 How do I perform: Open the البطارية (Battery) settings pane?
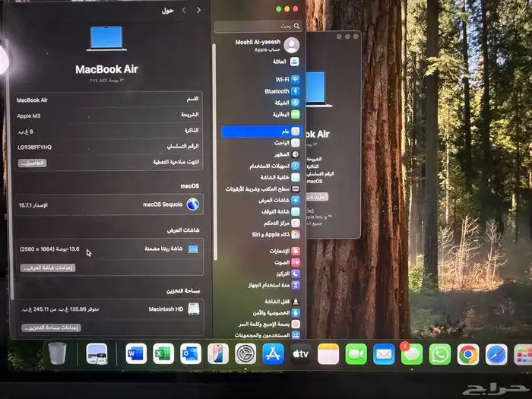(282, 113)
